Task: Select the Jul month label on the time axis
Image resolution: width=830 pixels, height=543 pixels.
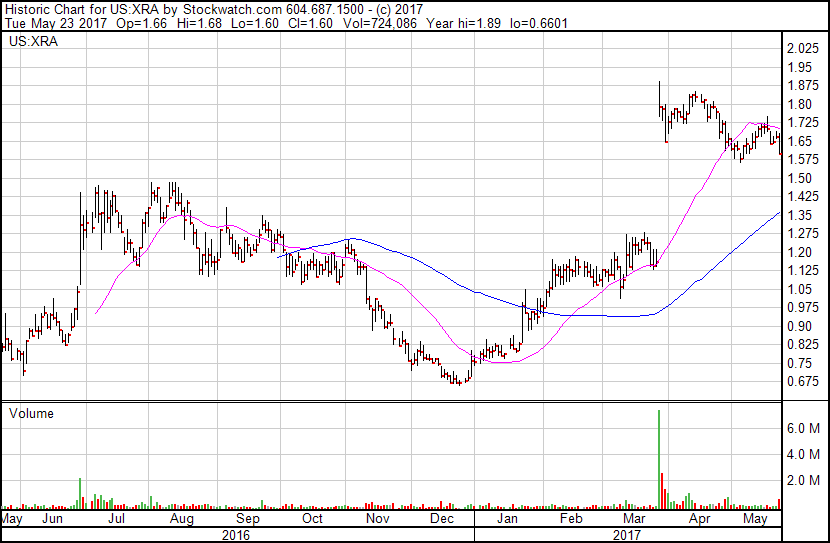Action: 115,520
